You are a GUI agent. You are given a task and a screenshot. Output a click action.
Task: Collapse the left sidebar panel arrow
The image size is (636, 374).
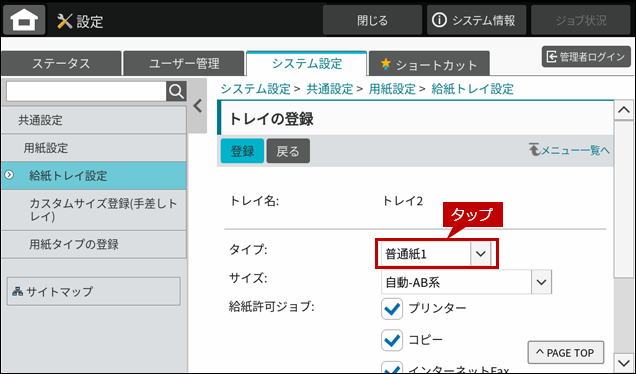(x=198, y=106)
